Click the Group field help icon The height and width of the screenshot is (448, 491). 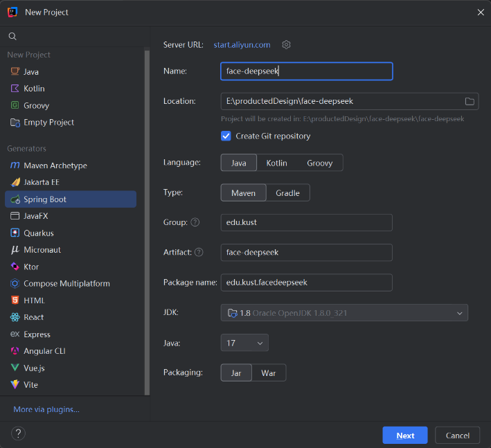[x=195, y=222]
